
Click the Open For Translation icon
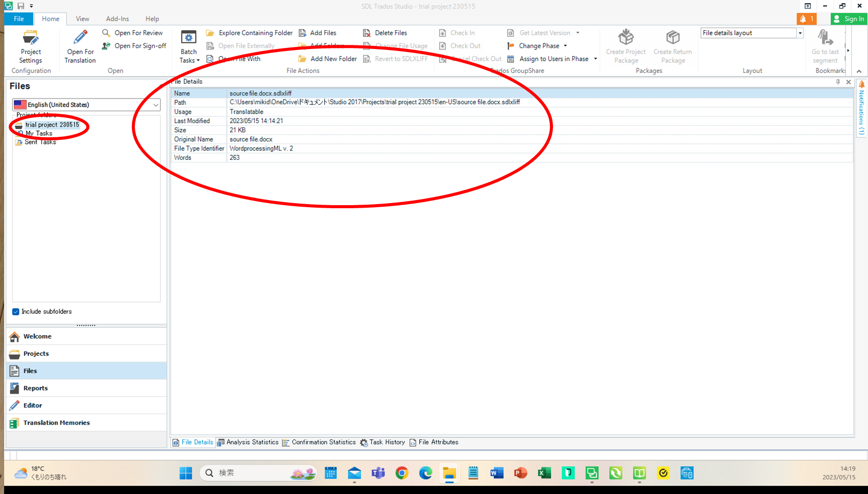[x=80, y=38]
